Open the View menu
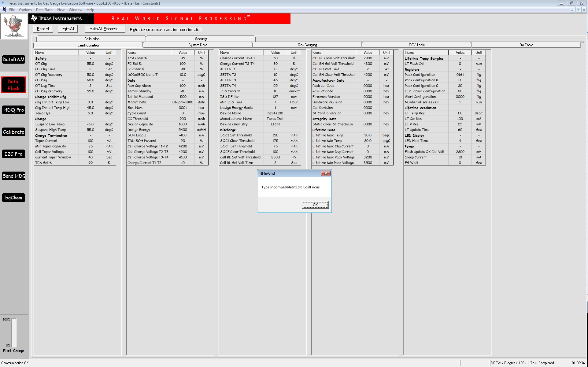This screenshot has height=367, width=588. (x=61, y=10)
